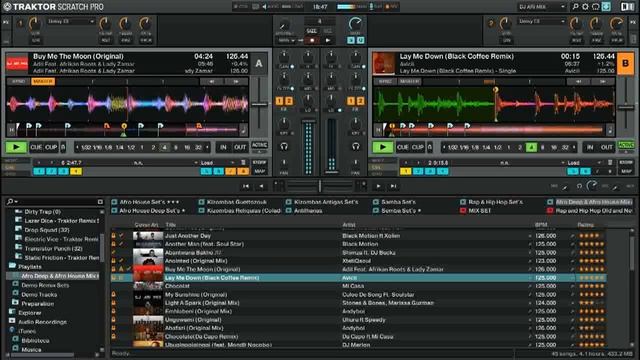
Task: Click the loop recorder record button
Action: 312,40
